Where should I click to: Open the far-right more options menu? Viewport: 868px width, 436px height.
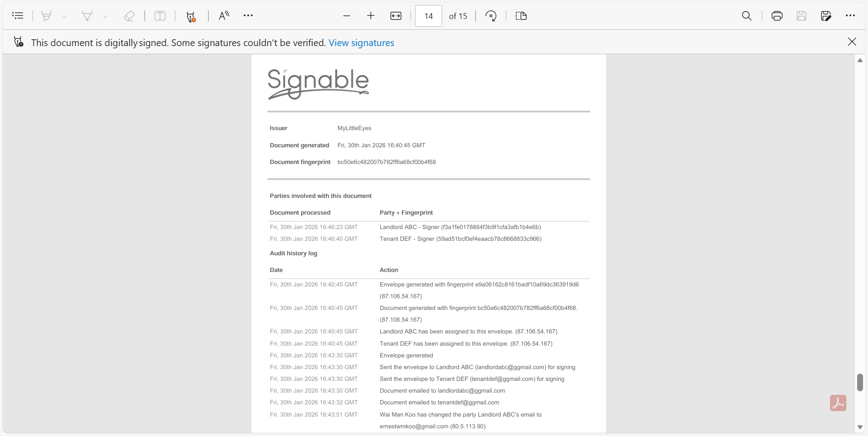[x=850, y=16]
